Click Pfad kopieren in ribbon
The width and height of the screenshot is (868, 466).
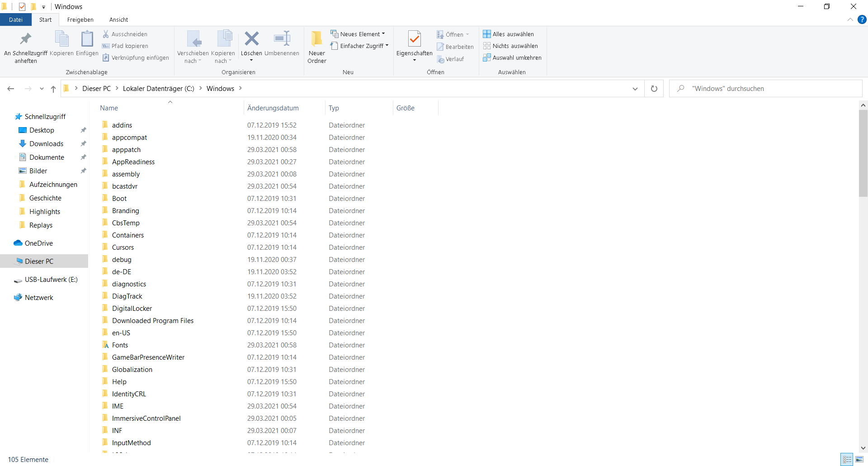(125, 46)
